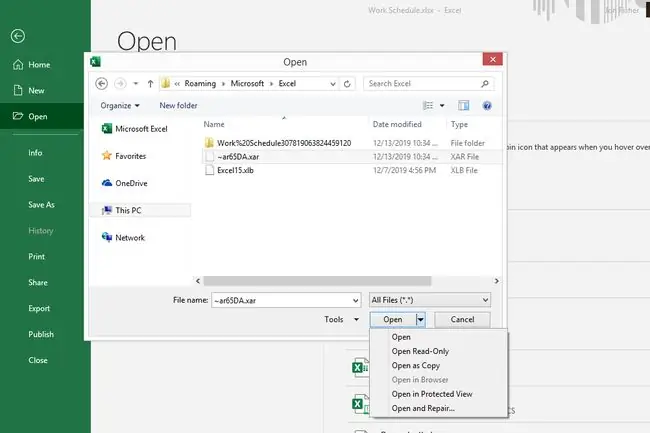650x433 pixels.
Task: Sort by the Type column header
Action: coord(459,124)
